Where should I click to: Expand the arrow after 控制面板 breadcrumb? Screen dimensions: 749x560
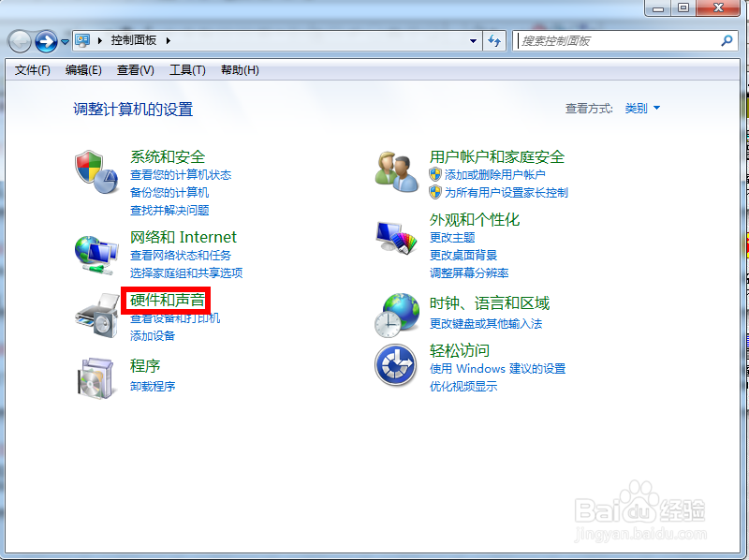(x=169, y=40)
